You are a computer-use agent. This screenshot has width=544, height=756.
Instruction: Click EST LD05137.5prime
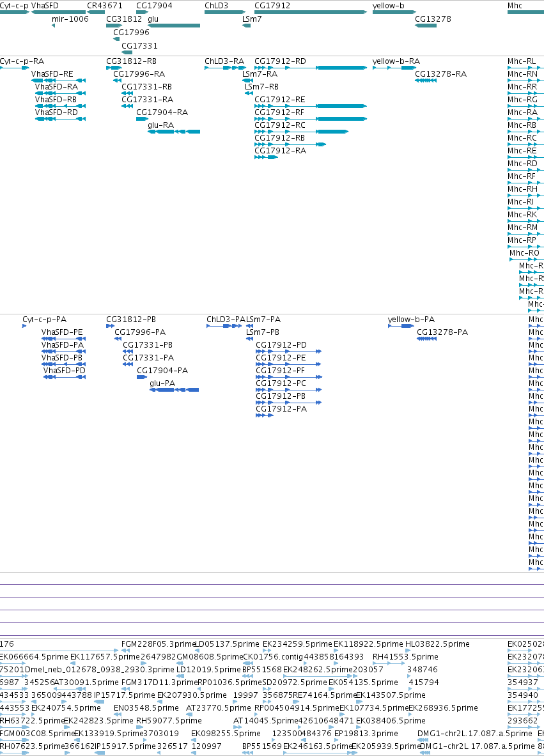point(227,644)
